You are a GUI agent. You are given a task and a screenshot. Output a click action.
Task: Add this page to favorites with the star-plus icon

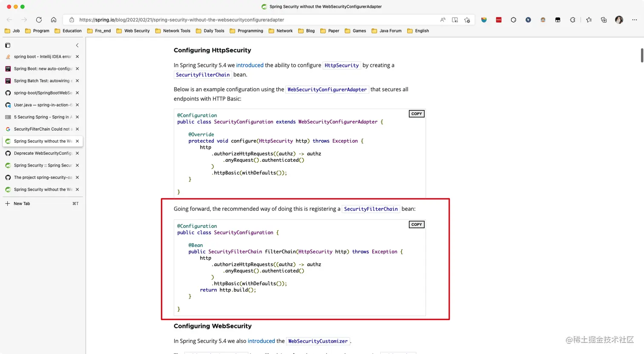(x=467, y=20)
